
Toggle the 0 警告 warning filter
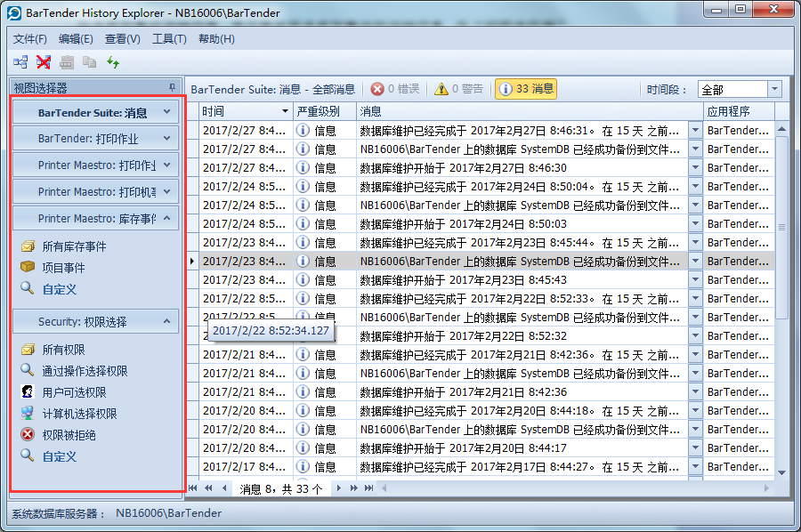(458, 89)
